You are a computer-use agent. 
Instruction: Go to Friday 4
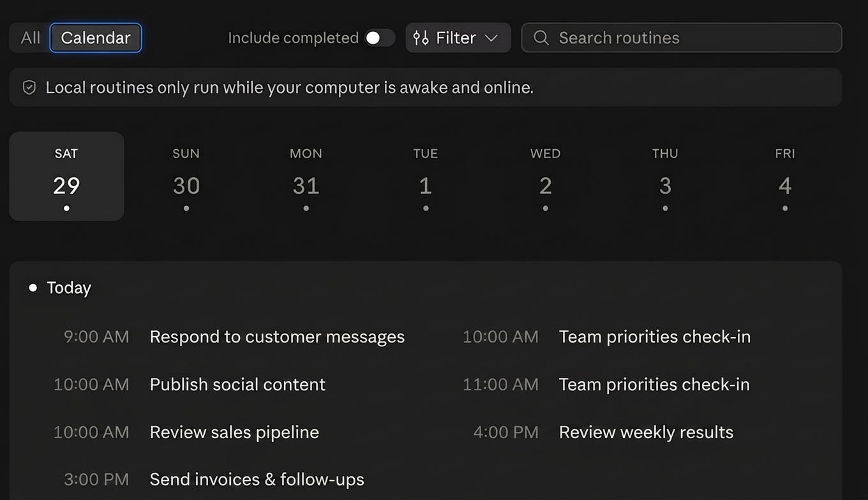pyautogui.click(x=785, y=176)
